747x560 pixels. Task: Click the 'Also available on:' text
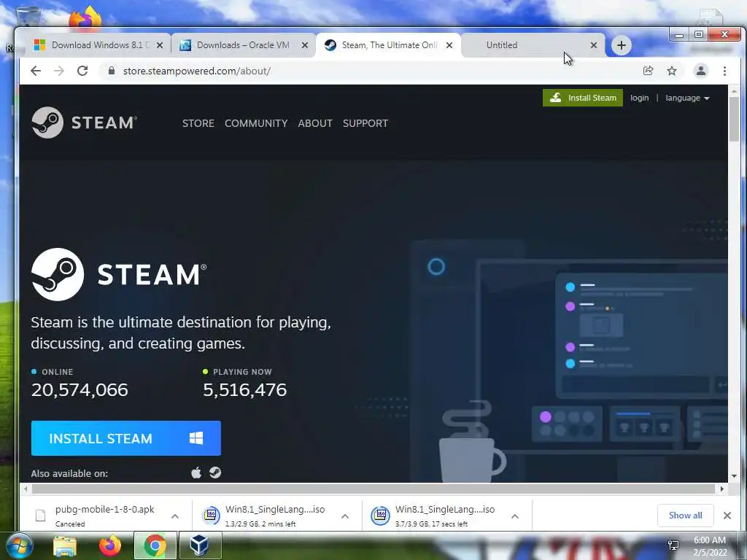(69, 473)
